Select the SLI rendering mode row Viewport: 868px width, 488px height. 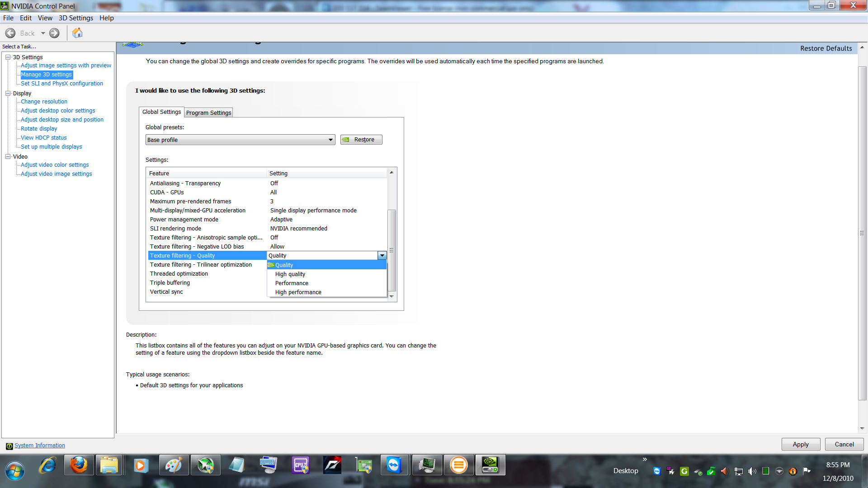[x=268, y=229]
